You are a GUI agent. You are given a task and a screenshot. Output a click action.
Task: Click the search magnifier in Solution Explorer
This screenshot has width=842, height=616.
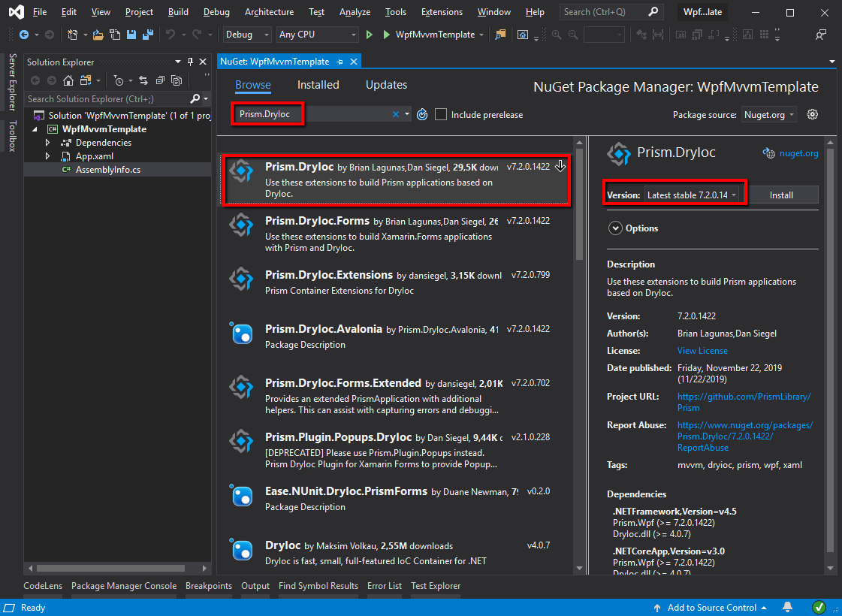pyautogui.click(x=195, y=98)
